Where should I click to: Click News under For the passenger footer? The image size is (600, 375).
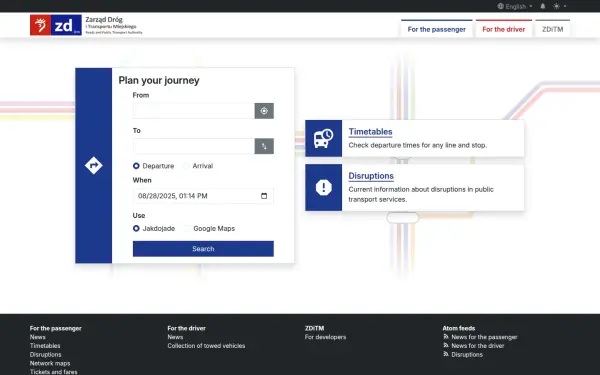tap(38, 337)
